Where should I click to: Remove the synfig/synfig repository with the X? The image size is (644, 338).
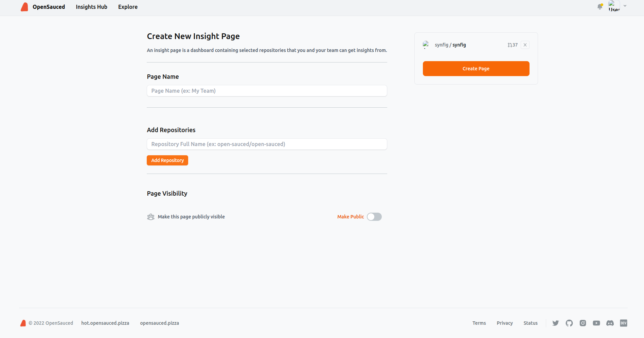click(x=525, y=45)
